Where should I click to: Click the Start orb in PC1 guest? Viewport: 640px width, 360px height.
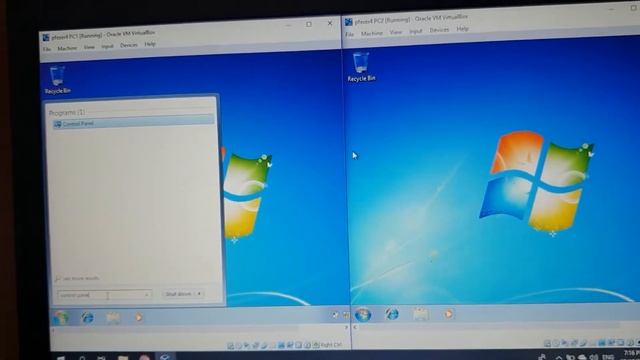tap(60, 318)
